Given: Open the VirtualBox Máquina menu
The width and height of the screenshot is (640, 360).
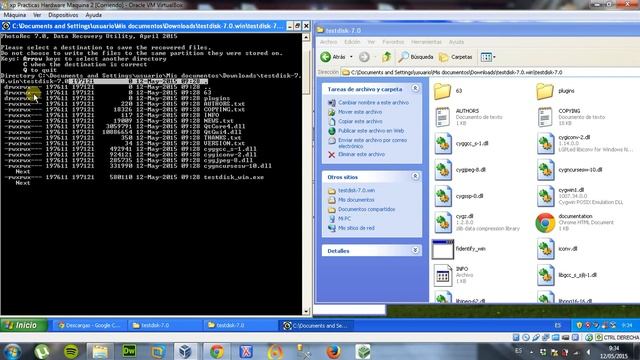Looking at the screenshot, I should click(x=15, y=15).
